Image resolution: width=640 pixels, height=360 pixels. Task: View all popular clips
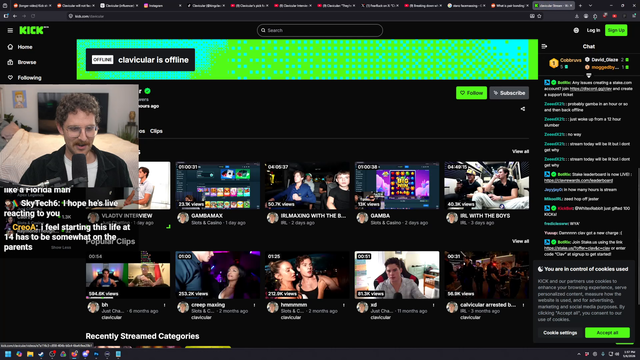[520, 241]
